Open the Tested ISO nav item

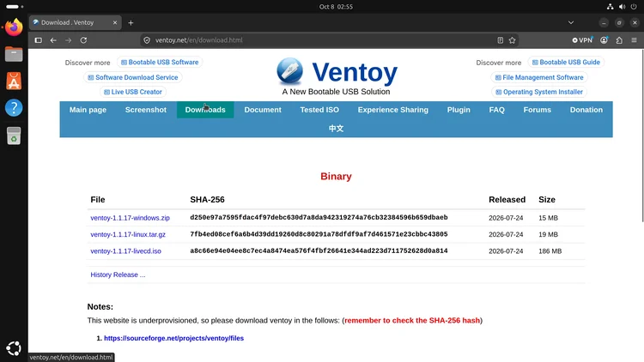(319, 110)
